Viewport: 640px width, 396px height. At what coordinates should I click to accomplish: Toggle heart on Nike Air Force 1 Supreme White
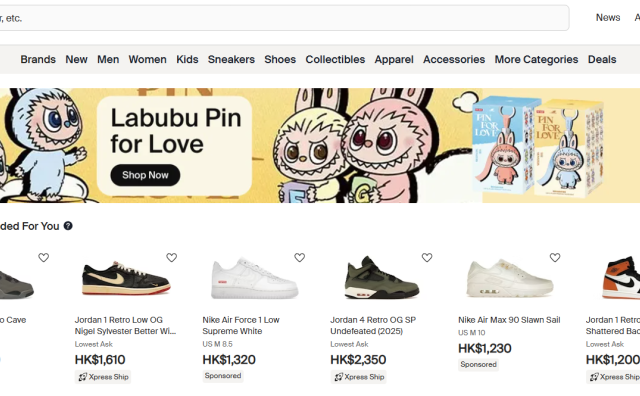(300, 258)
